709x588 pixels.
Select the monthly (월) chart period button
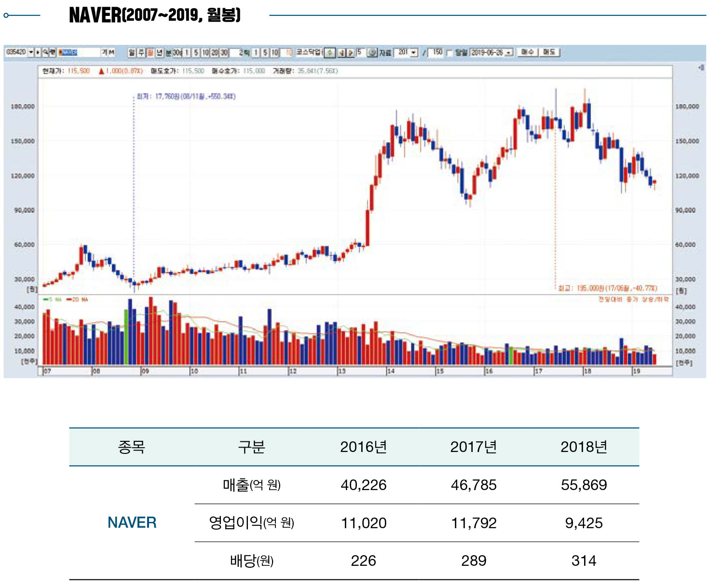[150, 53]
